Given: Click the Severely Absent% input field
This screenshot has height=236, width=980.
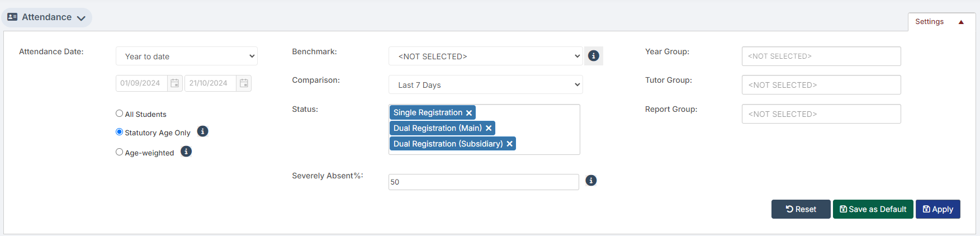Looking at the screenshot, I should pyautogui.click(x=483, y=182).
